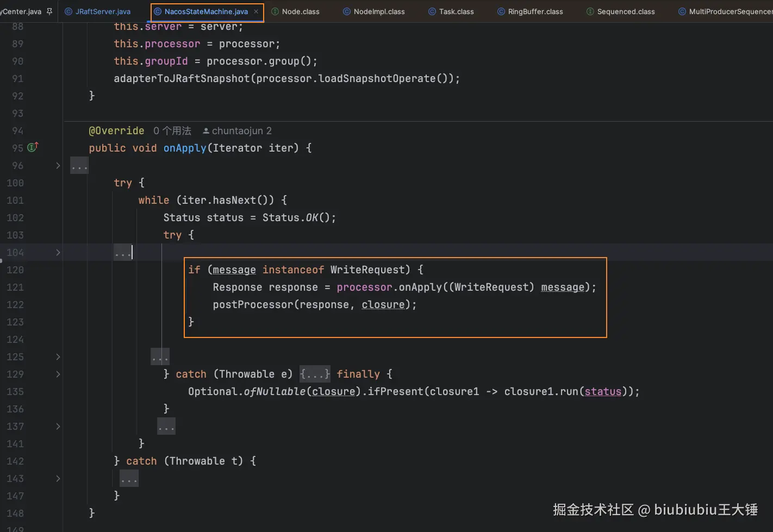This screenshot has width=773, height=532.
Task: Click 'instanceof' keyword on line 120
Action: 293,270
